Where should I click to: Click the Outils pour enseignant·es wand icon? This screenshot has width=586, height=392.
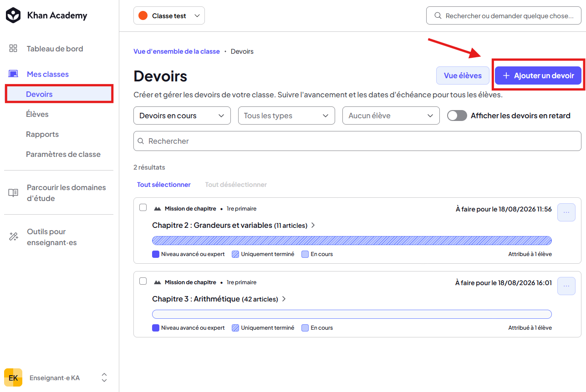tap(13, 237)
